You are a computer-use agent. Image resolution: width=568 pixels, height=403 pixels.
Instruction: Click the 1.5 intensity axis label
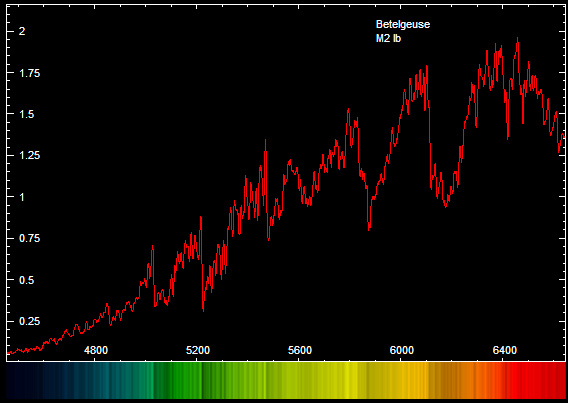26,114
